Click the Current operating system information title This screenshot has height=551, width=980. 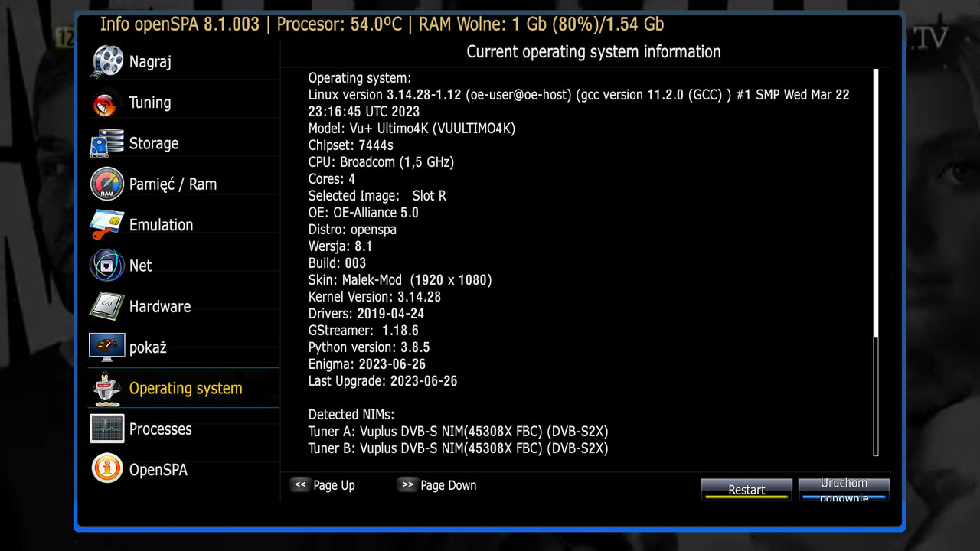pyautogui.click(x=593, y=52)
